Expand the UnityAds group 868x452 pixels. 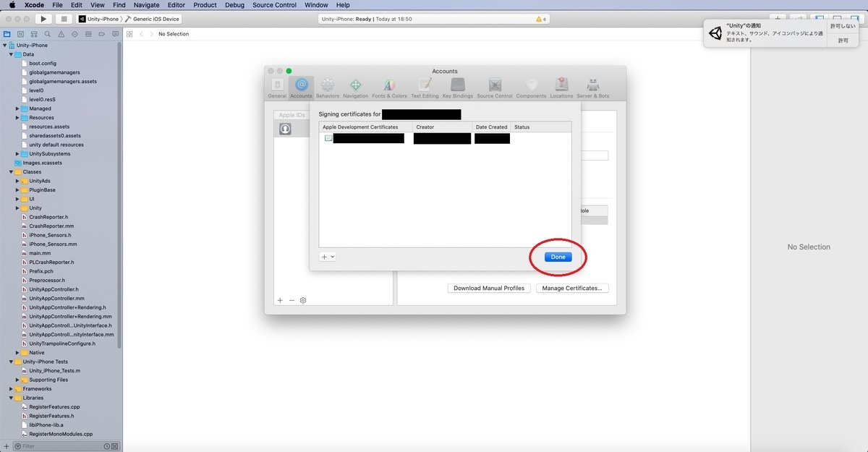coord(17,181)
